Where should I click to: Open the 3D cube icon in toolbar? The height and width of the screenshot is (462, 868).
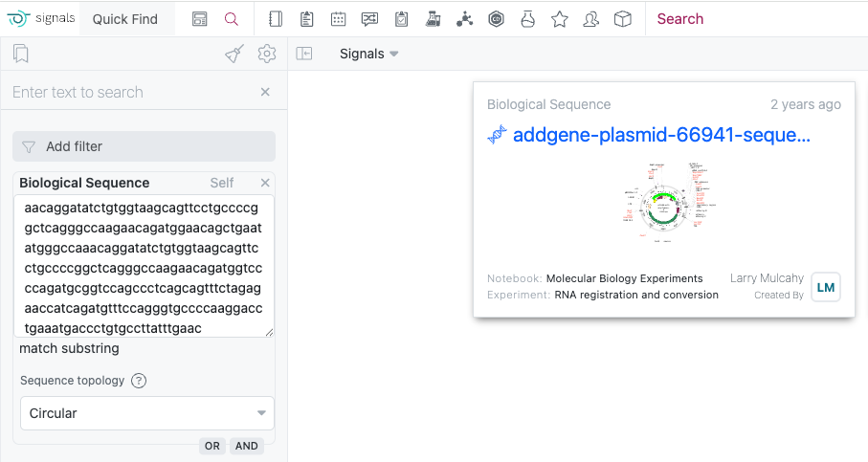[623, 19]
